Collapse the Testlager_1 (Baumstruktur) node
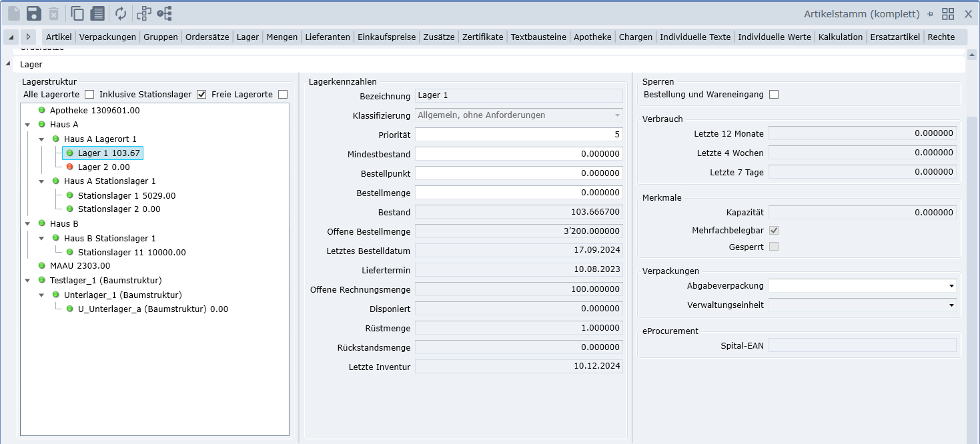This screenshot has height=444, width=980. click(x=27, y=281)
